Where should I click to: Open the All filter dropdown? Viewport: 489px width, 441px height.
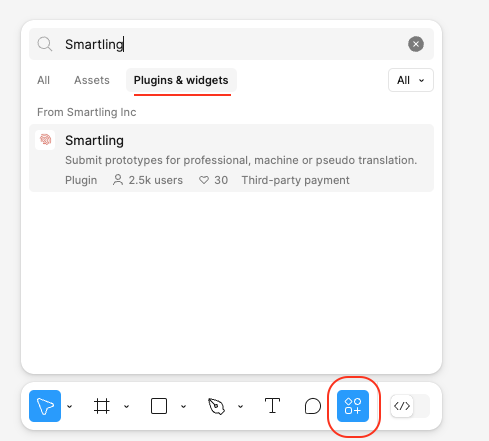point(411,80)
